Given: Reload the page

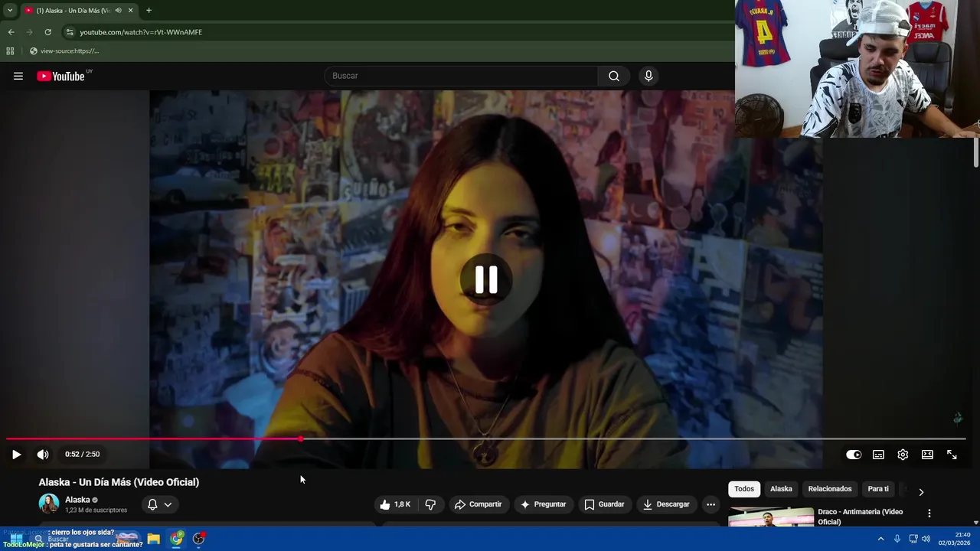Looking at the screenshot, I should coord(47,32).
